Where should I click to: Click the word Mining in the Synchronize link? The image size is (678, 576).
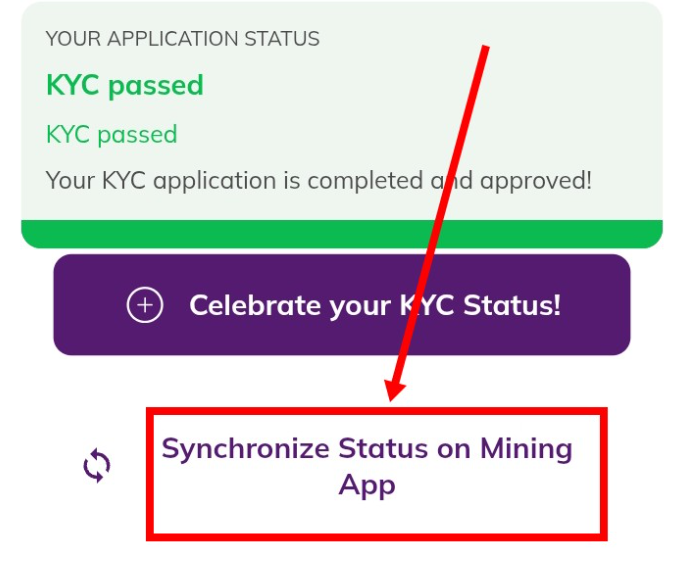526,450
